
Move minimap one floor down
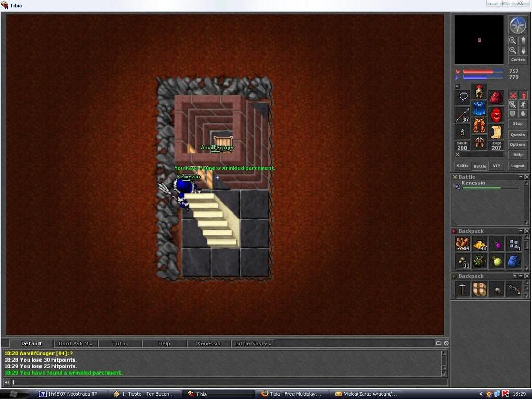(523, 50)
